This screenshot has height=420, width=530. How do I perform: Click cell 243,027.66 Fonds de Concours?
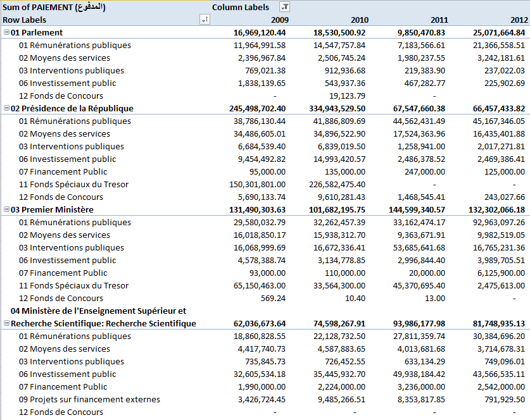click(505, 197)
